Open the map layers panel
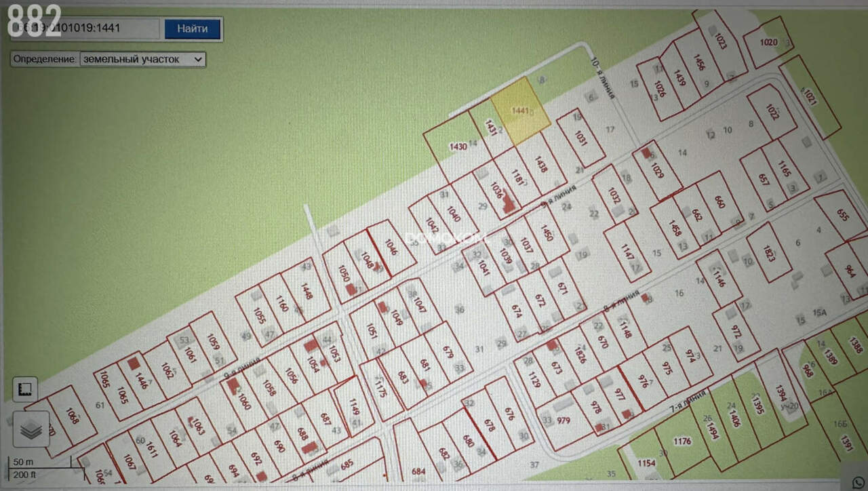 [x=31, y=429]
